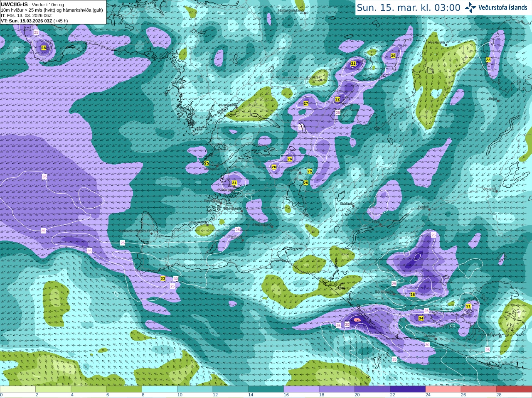Click the white 35 contour label
Image resolution: width=532 pixels, height=398 pixels.
click(x=394, y=359)
